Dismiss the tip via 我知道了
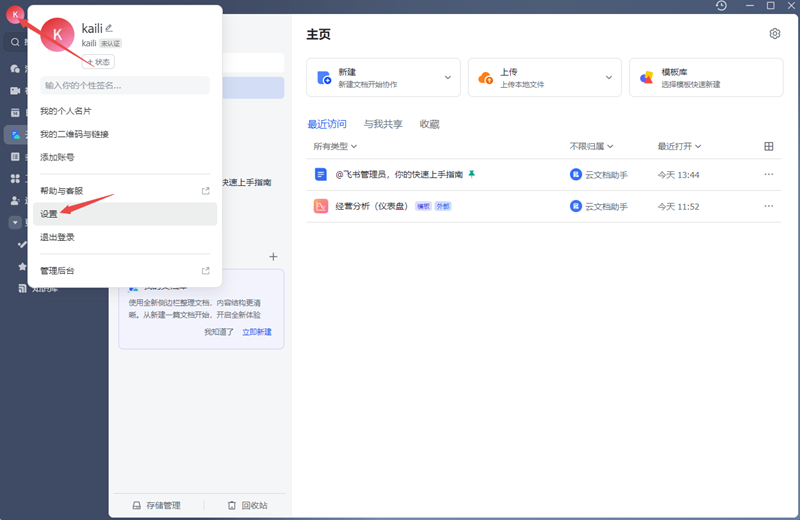The height and width of the screenshot is (520, 800). (x=219, y=332)
